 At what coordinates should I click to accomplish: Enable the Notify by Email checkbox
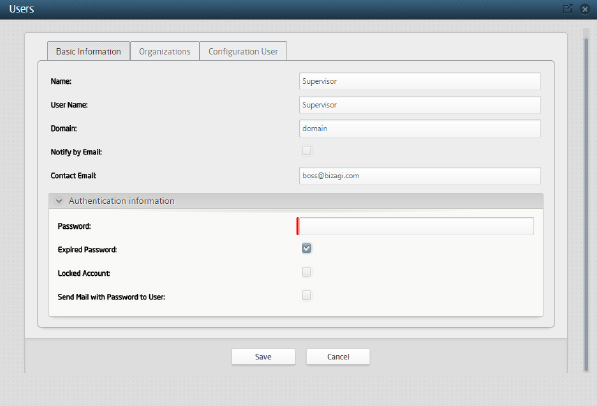pos(306,151)
